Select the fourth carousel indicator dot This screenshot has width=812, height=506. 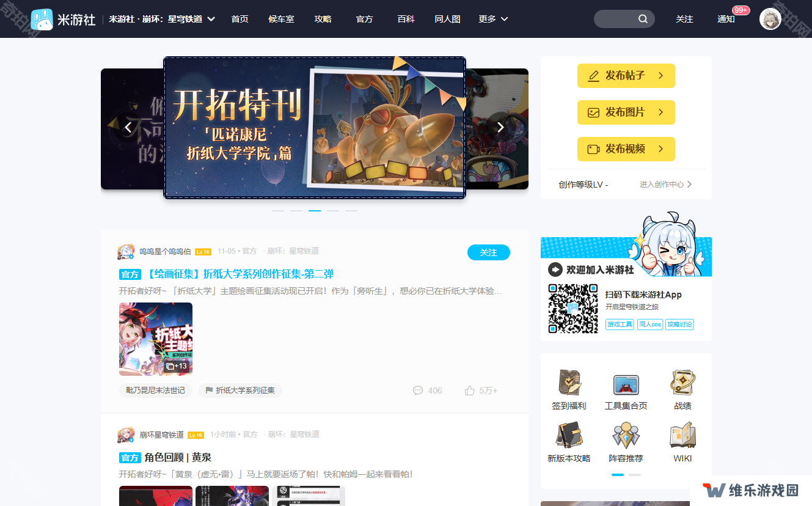(x=333, y=210)
